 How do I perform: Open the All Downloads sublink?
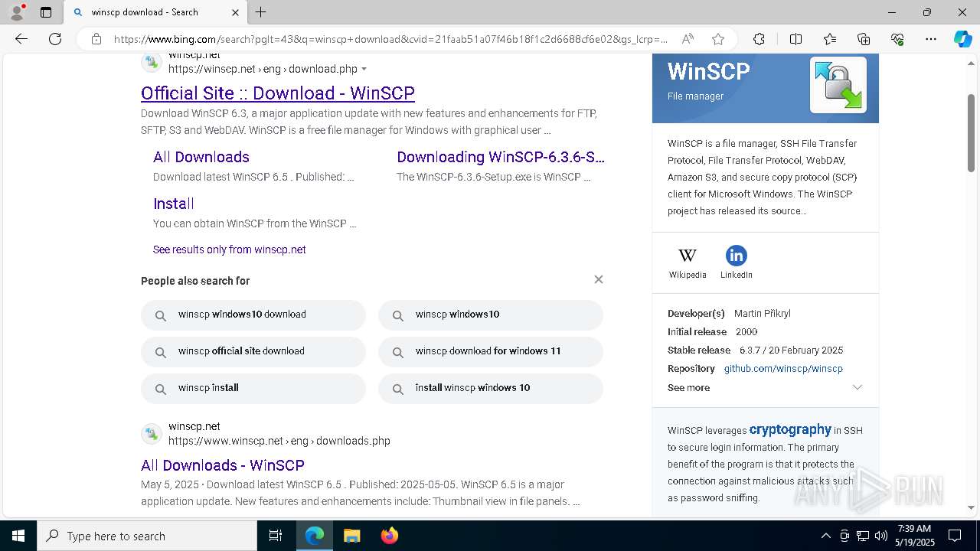point(201,157)
